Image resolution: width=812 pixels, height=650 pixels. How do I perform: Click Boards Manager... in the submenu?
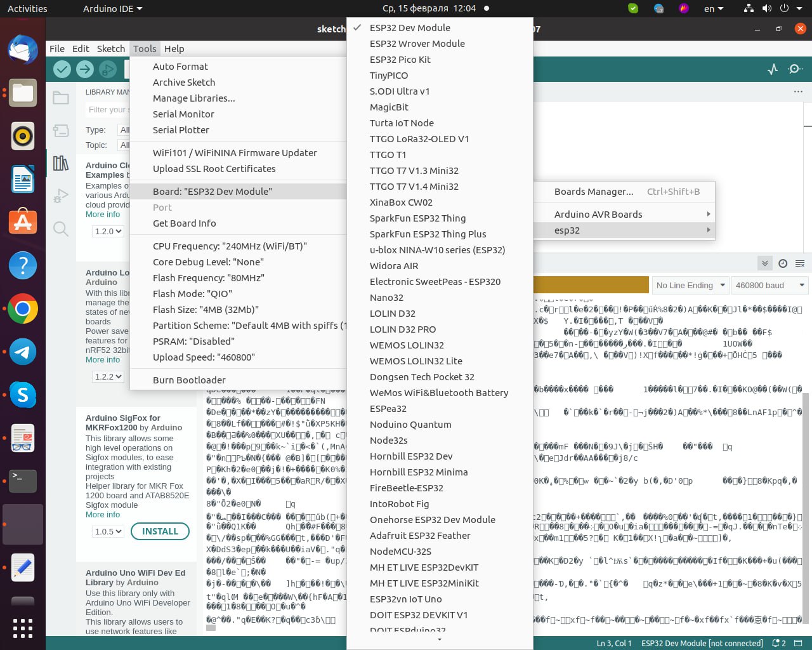pos(625,192)
